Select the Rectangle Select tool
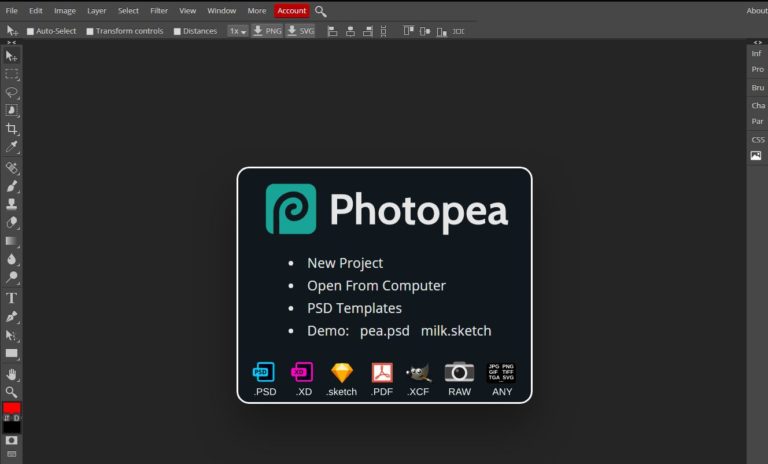768x464 pixels. coord(11,74)
